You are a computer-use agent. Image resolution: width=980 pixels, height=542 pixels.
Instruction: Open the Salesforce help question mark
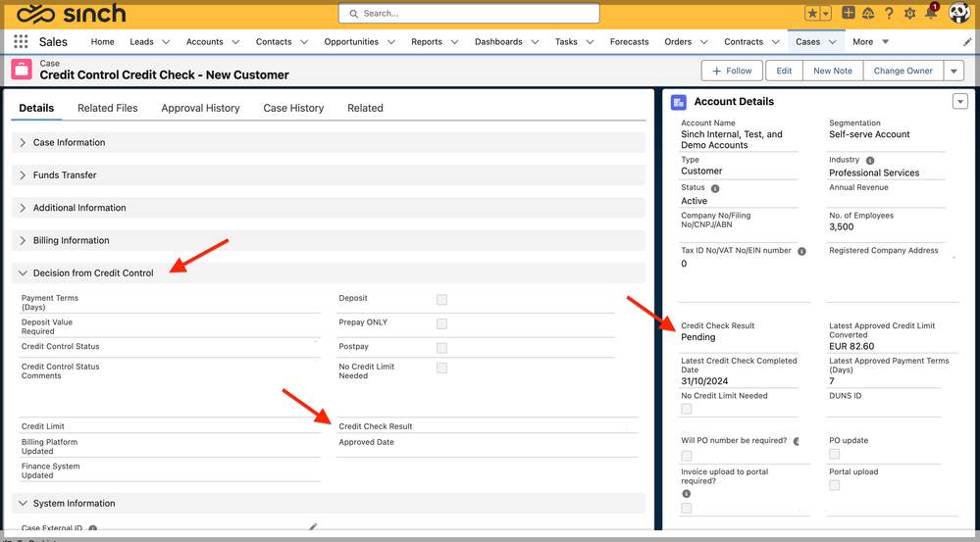click(889, 13)
